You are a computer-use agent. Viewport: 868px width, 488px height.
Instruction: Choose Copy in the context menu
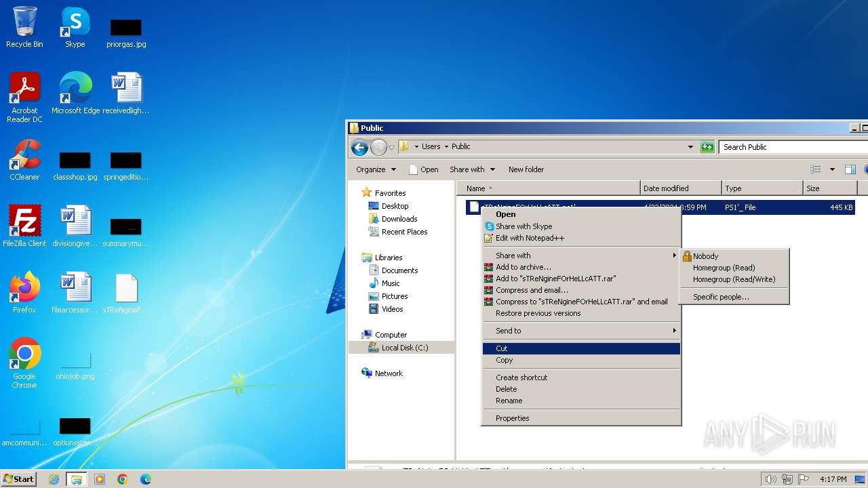coord(580,360)
